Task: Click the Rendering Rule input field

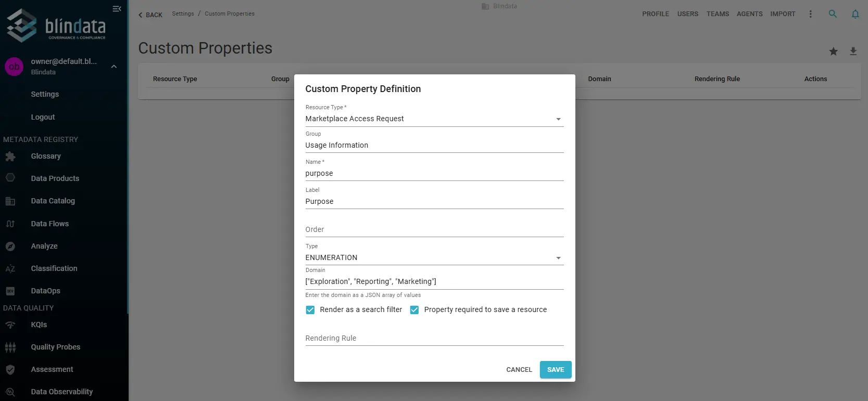Action: (x=434, y=338)
